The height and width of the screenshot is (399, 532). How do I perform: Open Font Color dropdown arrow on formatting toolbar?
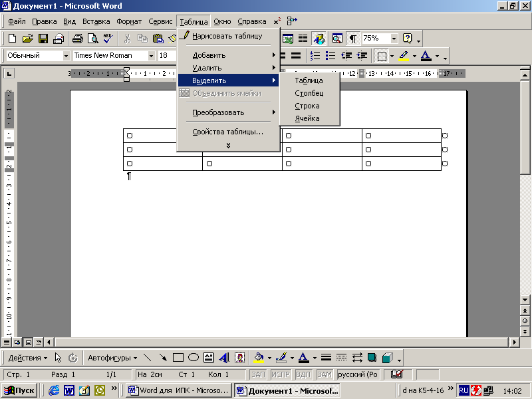tap(437, 56)
